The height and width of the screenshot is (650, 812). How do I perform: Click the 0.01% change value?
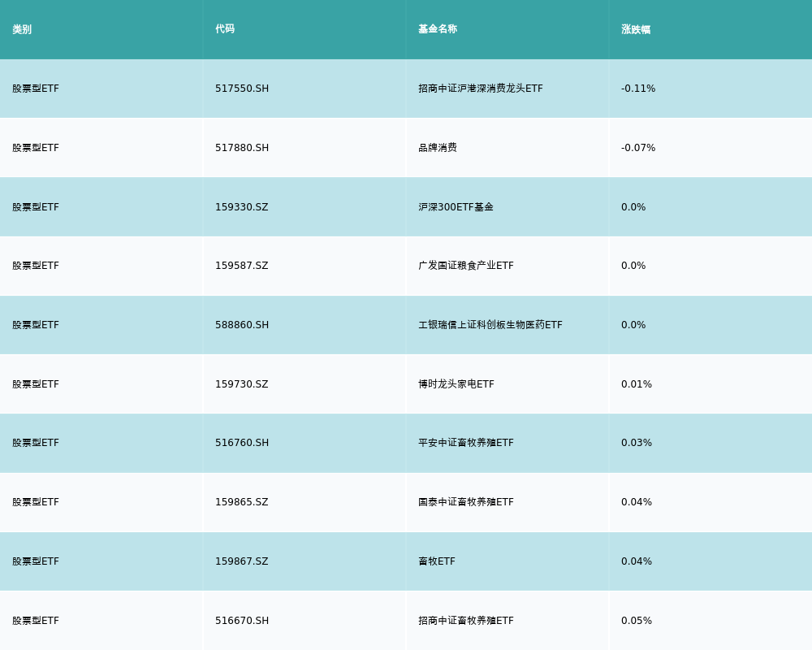coord(637,384)
